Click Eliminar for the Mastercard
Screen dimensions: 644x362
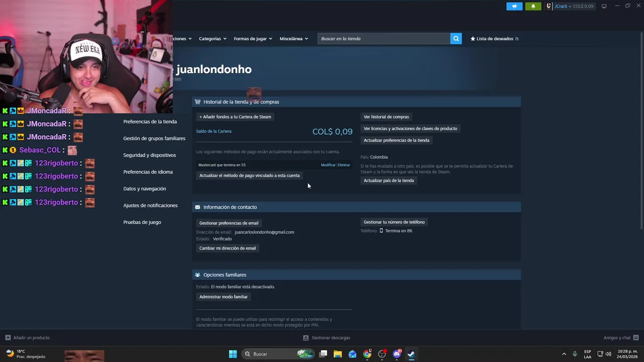[344, 165]
